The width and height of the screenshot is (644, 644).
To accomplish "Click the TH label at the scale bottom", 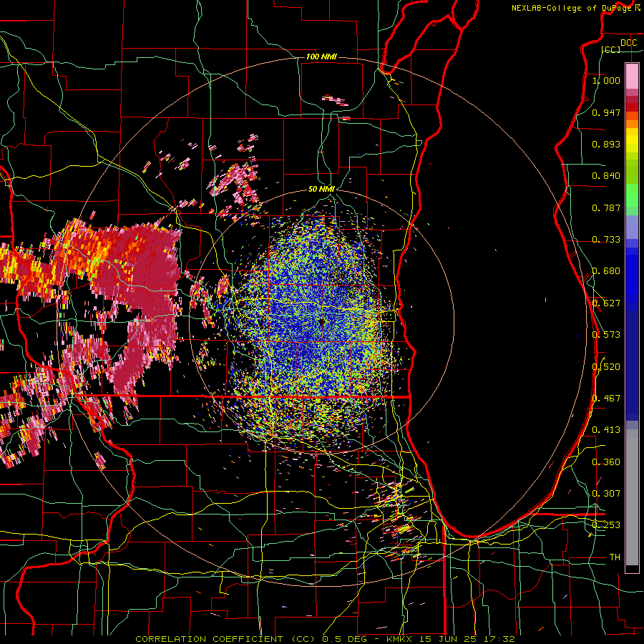I will tap(615, 557).
